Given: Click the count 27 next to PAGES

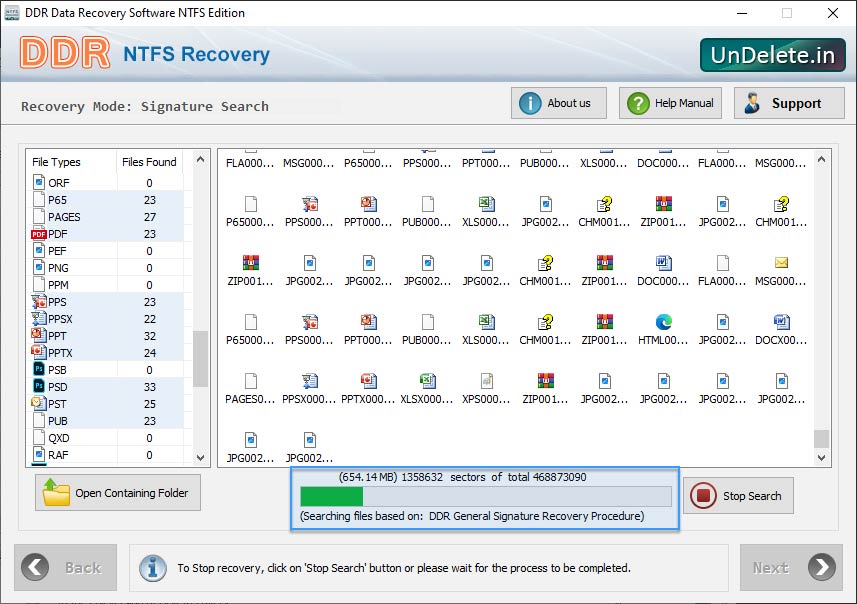Looking at the screenshot, I should click(150, 217).
